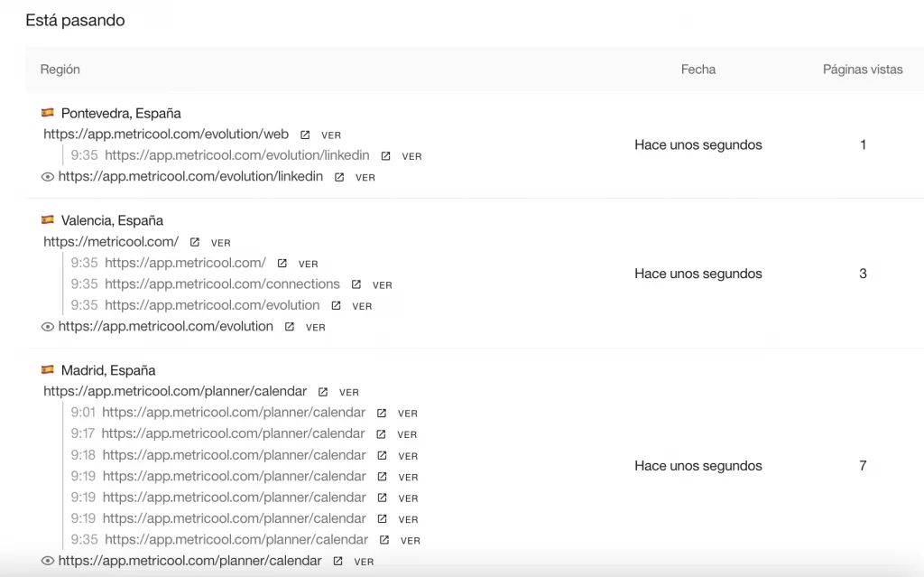
Task: Open the 9:35 app.metricool.com/connections link
Action: (222, 284)
